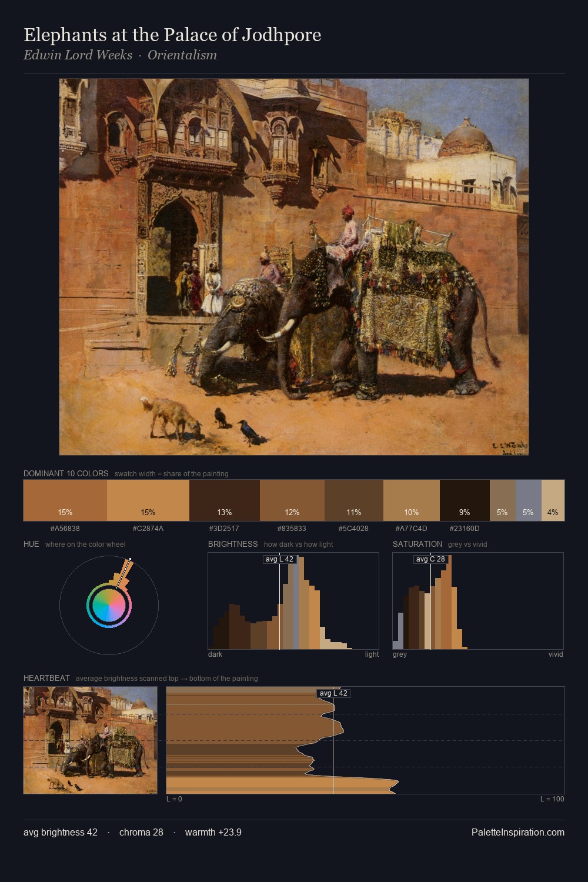Screen dimensions: 588x882
Task: Click the 'grey' axis label
Action: [400, 654]
